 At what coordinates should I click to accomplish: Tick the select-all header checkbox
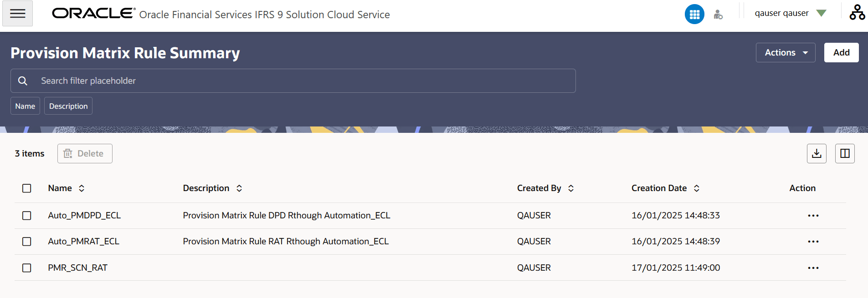pyautogui.click(x=27, y=188)
